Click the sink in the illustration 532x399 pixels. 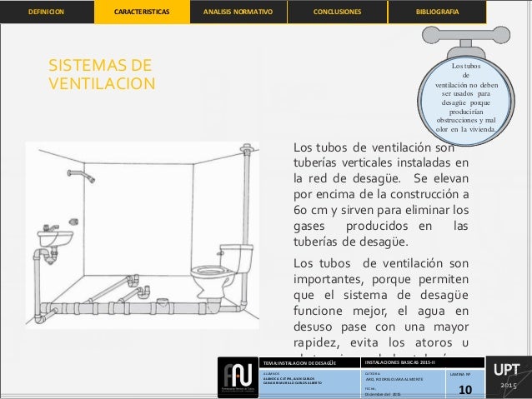[54, 236]
